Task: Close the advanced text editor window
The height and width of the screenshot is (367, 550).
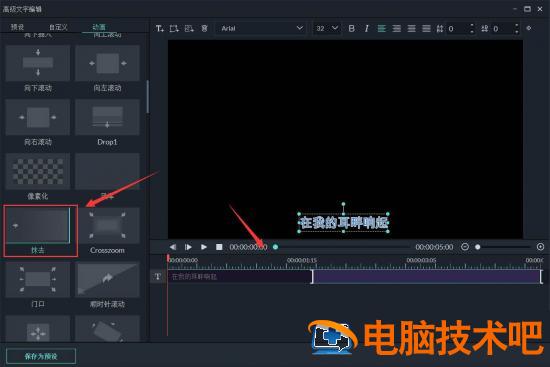Action: coord(540,9)
